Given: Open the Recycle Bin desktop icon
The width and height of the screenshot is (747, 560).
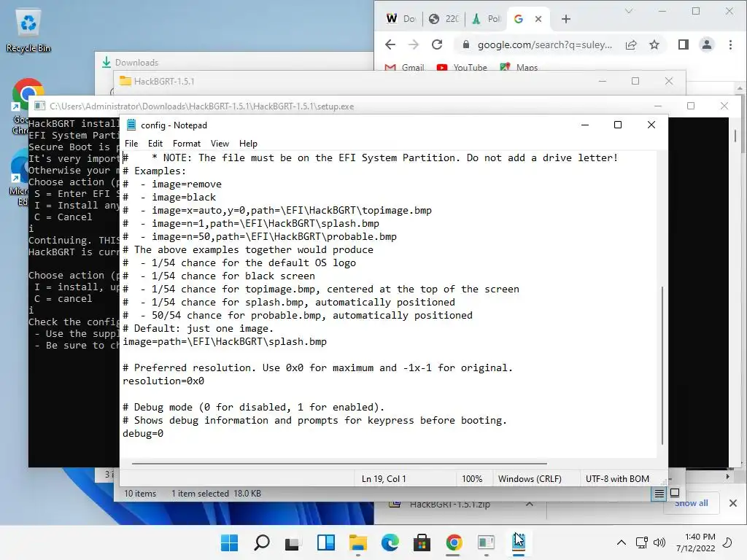Looking at the screenshot, I should (28, 31).
